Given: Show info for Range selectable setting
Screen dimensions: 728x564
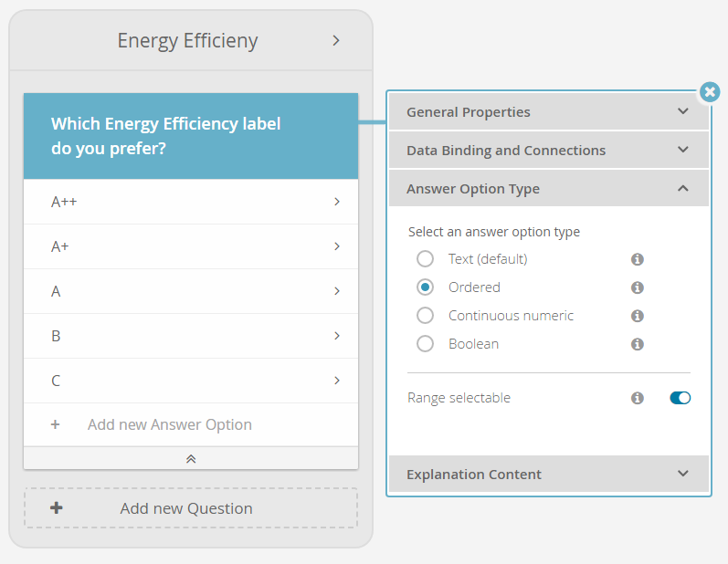Looking at the screenshot, I should tap(637, 398).
